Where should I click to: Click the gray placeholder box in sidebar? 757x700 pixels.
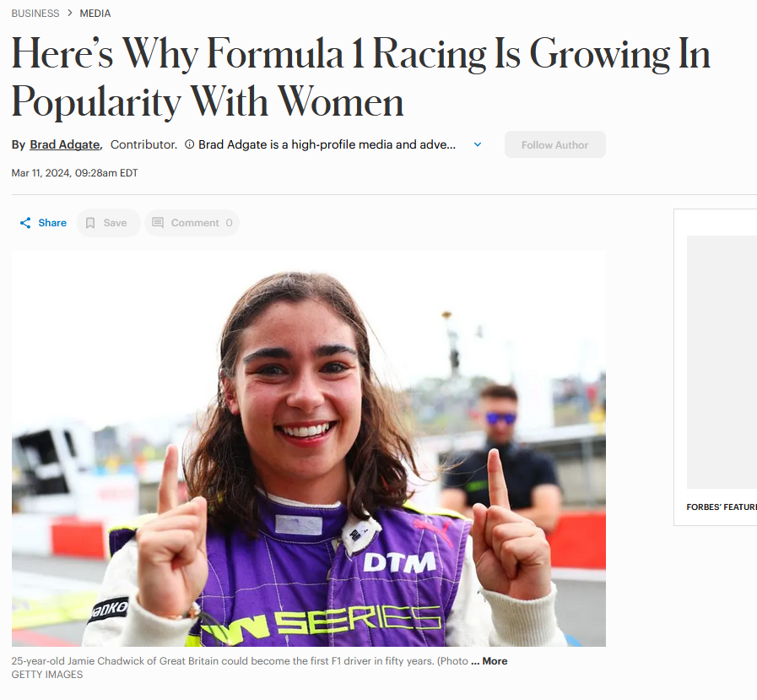pos(722,361)
